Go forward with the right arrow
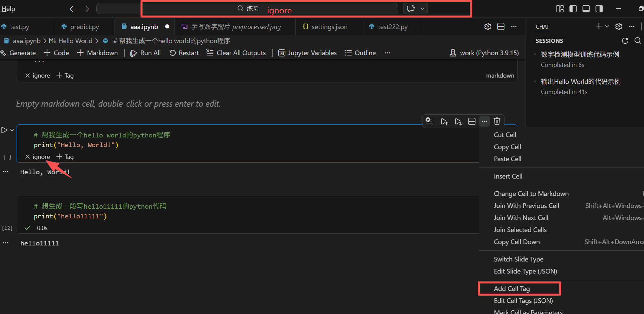The height and width of the screenshot is (314, 644). [86, 9]
